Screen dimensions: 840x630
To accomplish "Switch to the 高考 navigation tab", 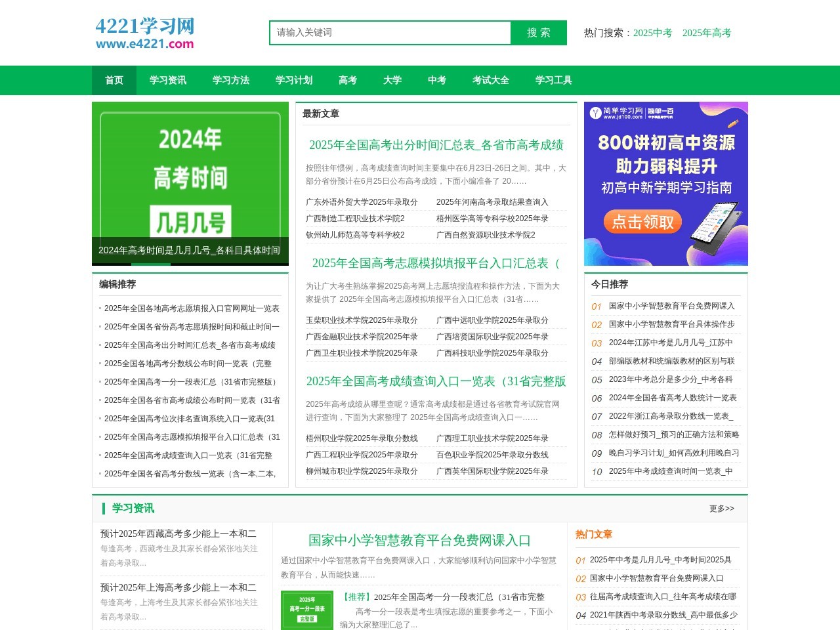I will tap(347, 80).
